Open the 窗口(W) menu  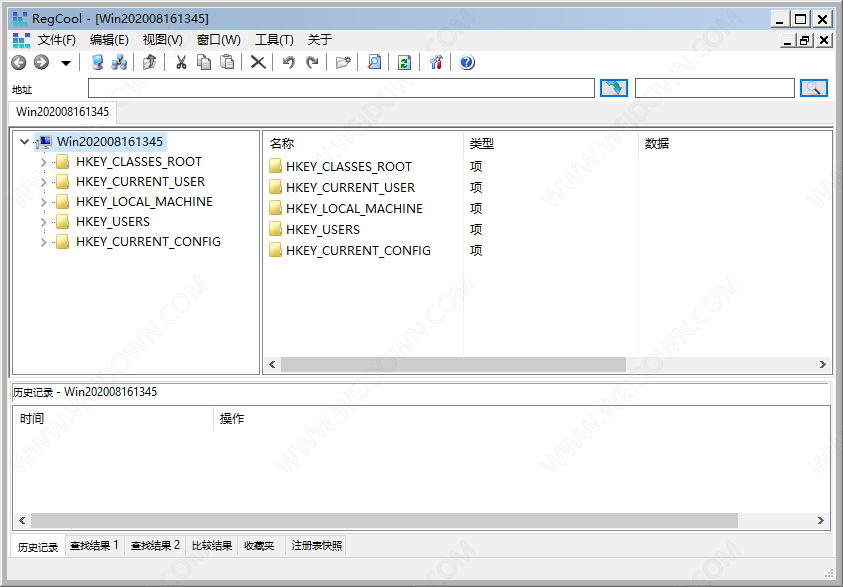pos(218,40)
